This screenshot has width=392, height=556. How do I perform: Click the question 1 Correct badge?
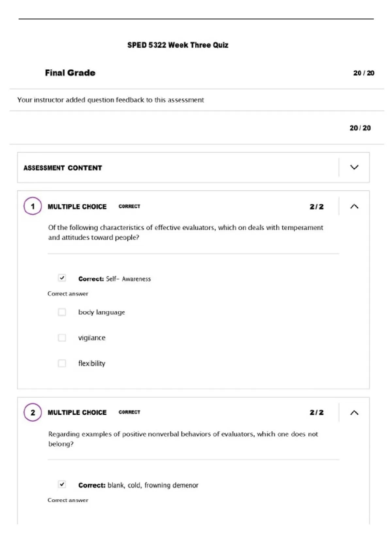point(129,206)
